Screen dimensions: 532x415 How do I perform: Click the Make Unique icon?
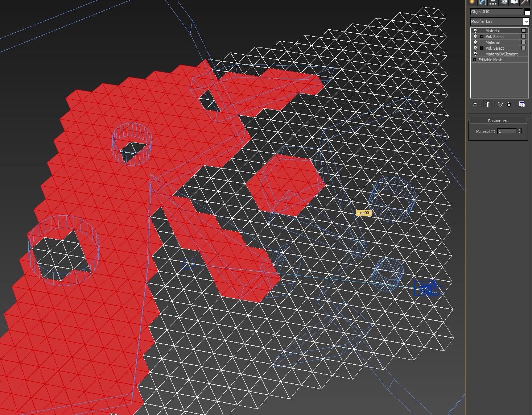500,104
